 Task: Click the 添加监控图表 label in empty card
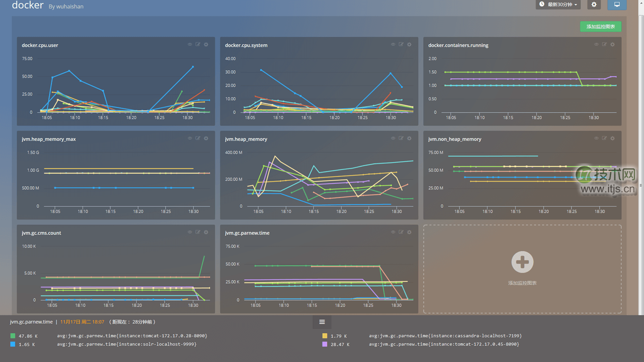coord(522,283)
